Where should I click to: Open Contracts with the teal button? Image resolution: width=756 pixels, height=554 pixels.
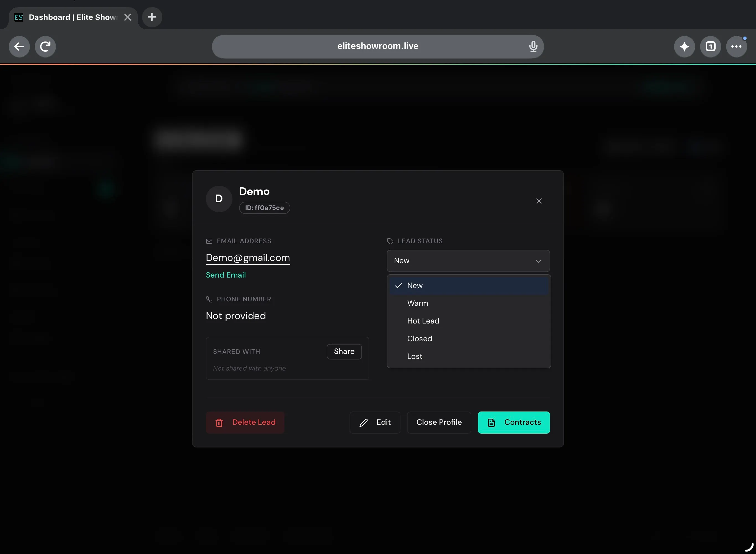point(514,422)
